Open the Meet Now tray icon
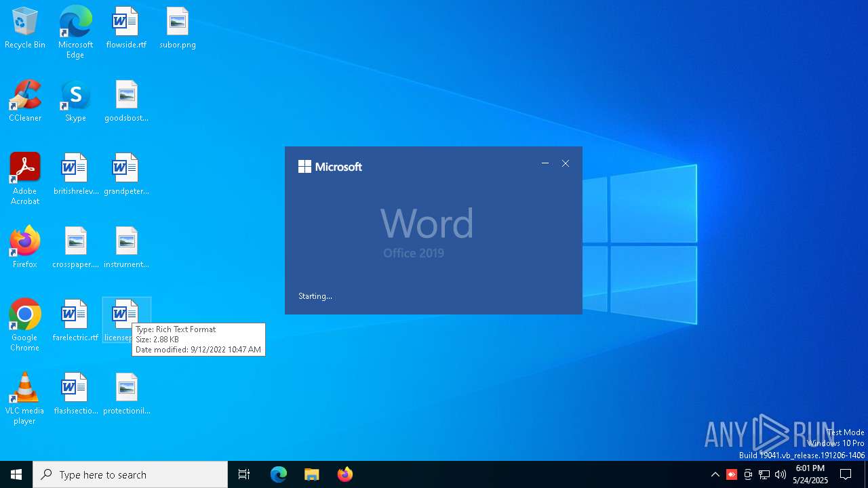Screen dimensions: 868x488 tap(748, 474)
